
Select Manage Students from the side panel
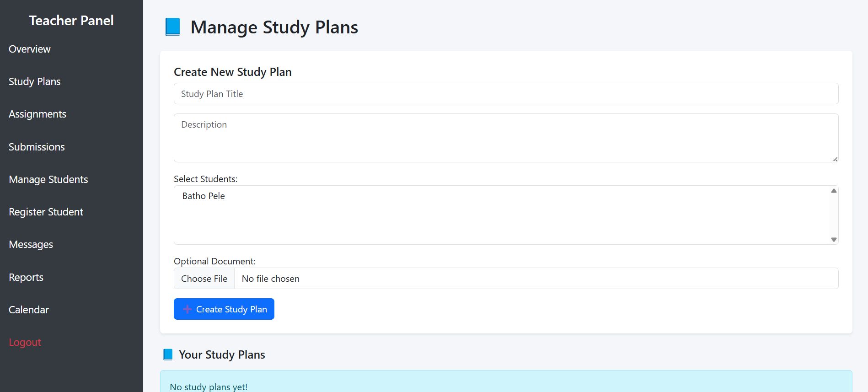point(48,179)
